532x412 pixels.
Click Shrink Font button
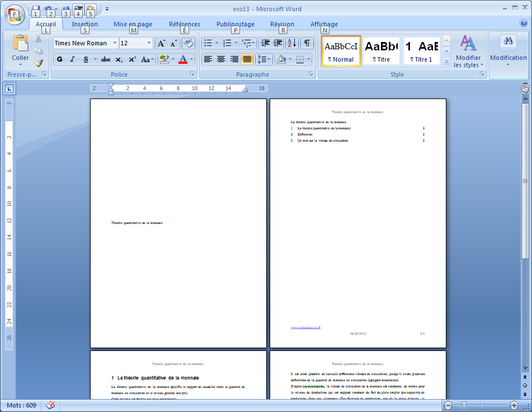pos(174,43)
